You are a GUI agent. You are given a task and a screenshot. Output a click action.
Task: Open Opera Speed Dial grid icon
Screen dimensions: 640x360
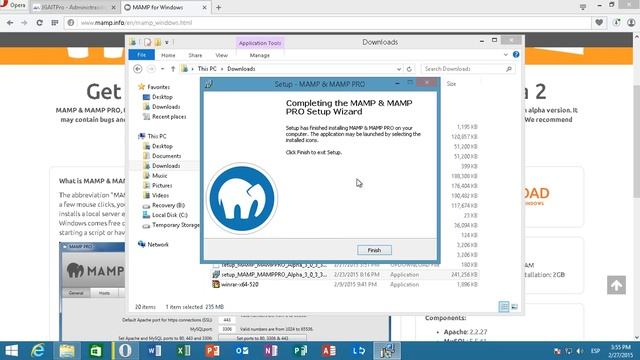tap(55, 23)
